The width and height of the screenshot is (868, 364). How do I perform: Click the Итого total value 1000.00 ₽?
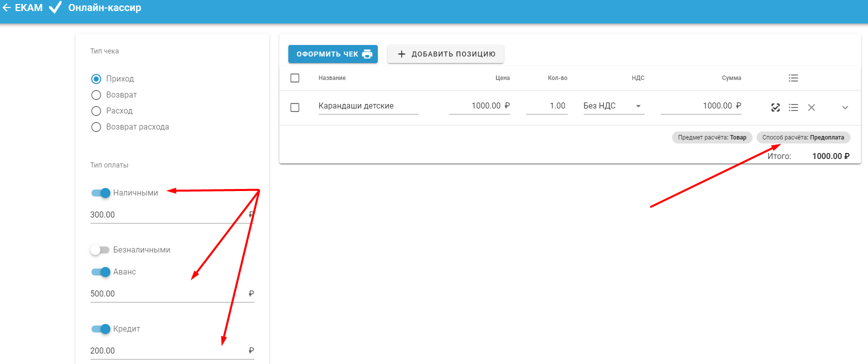831,156
